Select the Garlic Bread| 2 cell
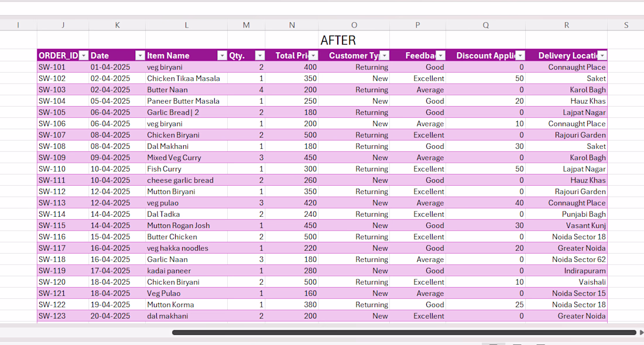The height and width of the screenshot is (345, 644). click(x=186, y=112)
